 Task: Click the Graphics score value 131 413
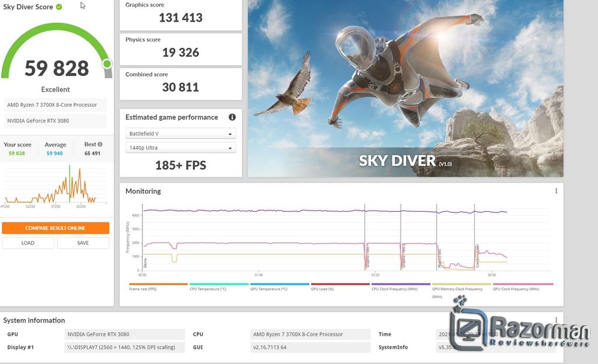tap(180, 17)
